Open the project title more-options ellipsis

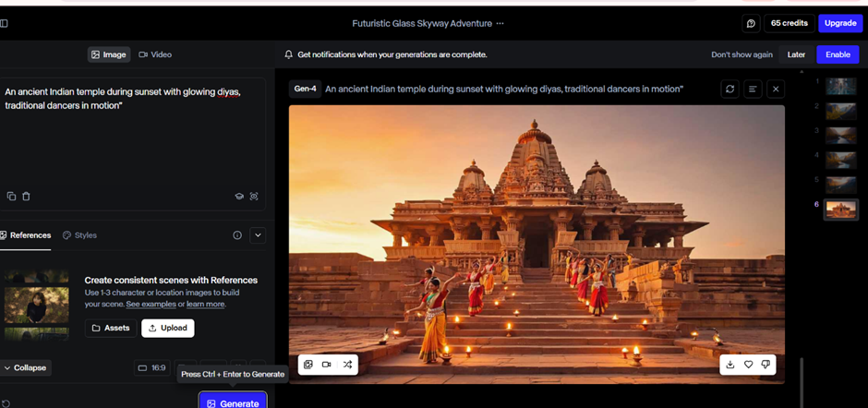tap(500, 23)
